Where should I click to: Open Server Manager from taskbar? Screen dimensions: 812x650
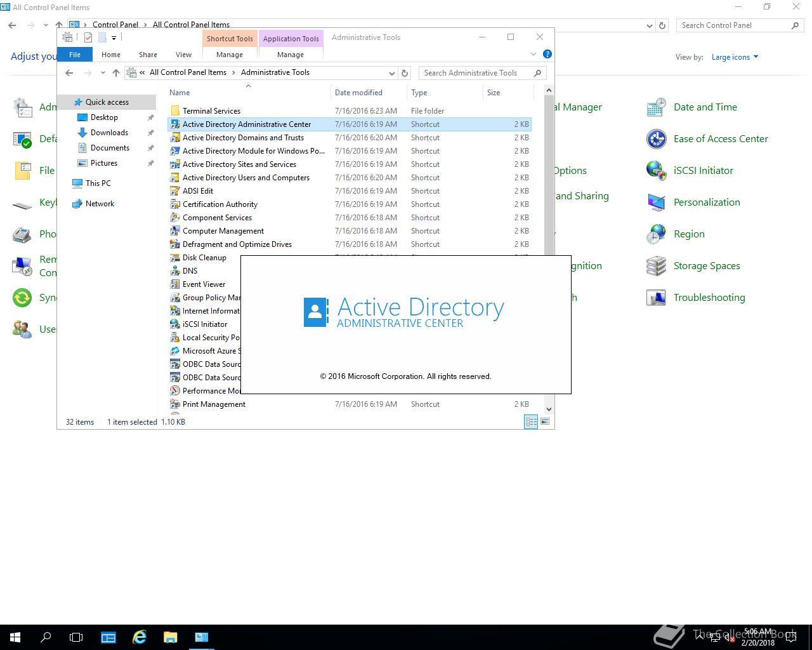click(108, 637)
